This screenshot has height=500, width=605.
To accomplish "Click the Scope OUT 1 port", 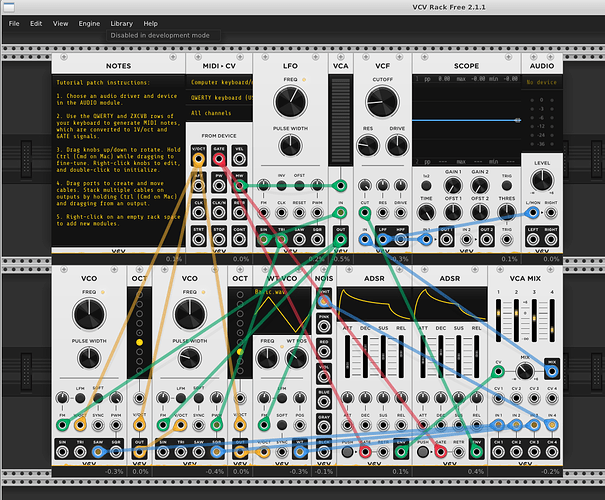I will point(446,239).
